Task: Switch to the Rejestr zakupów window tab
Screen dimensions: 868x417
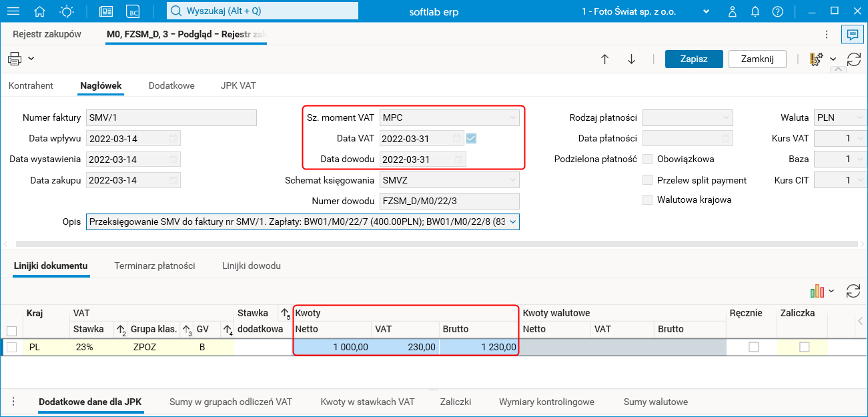Action: (x=47, y=34)
